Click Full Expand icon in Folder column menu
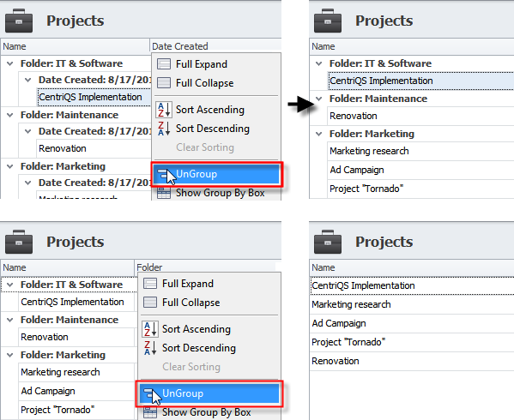The image size is (514, 420). 150,283
